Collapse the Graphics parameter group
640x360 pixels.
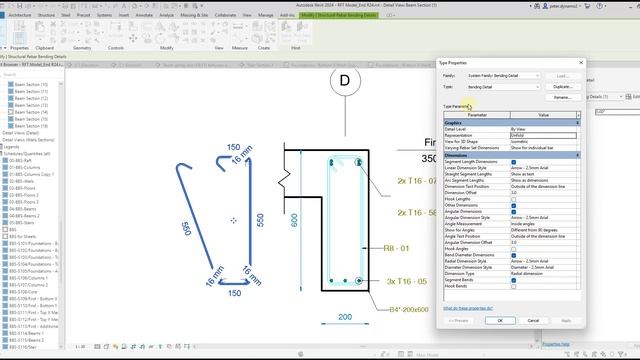[578, 123]
